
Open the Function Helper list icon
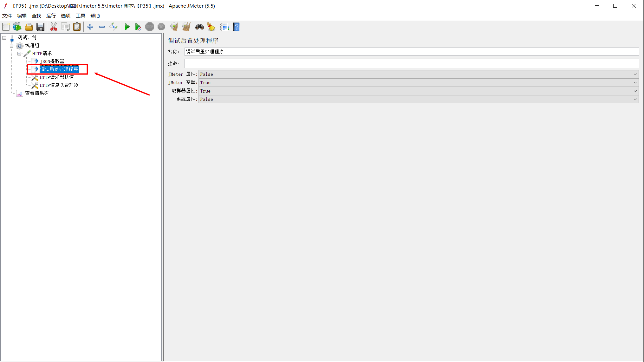[224, 27]
